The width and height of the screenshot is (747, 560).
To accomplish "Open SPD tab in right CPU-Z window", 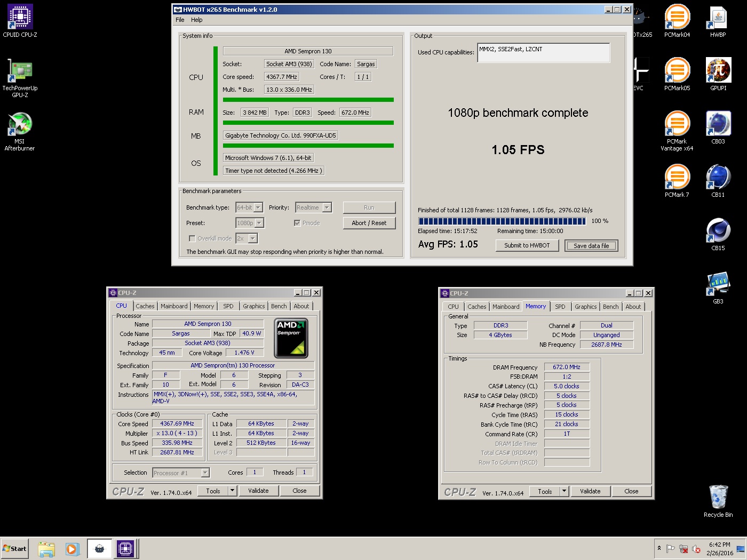I will coord(560,307).
